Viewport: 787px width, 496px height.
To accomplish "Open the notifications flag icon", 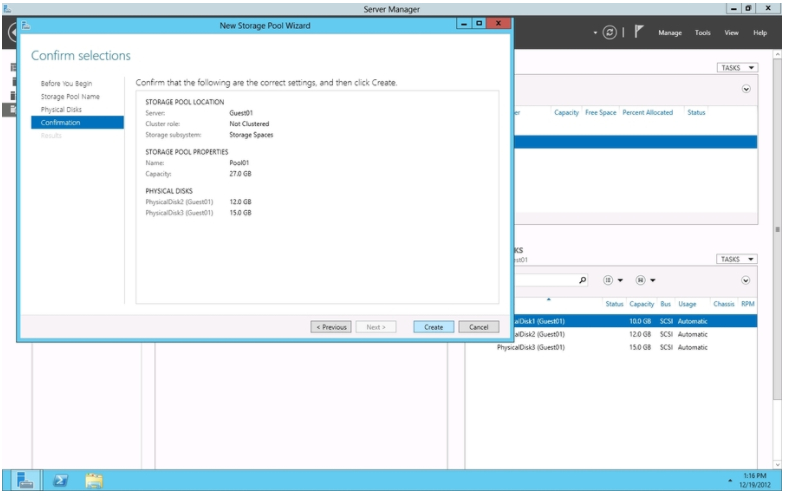I will point(638,32).
